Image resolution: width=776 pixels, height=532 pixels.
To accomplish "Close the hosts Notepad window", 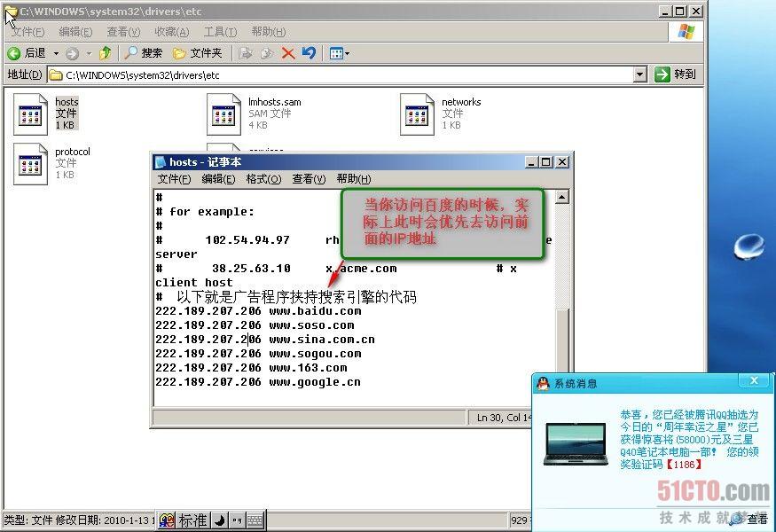I will click(561, 162).
